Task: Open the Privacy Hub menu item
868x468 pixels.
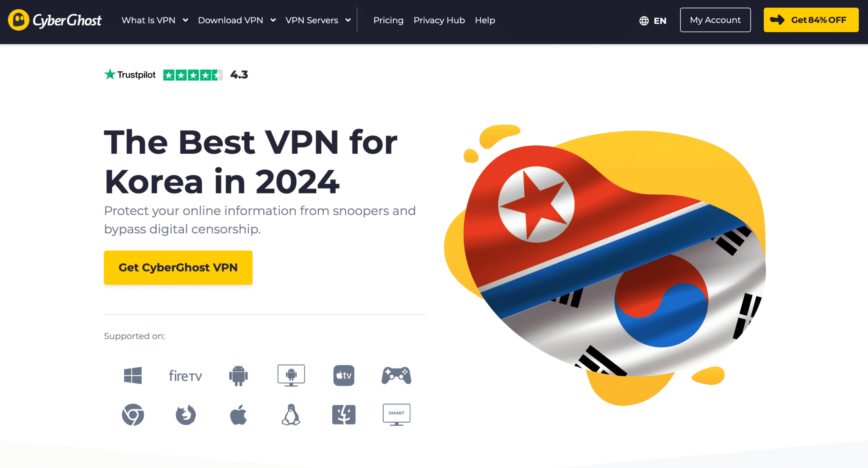Action: 439,20
